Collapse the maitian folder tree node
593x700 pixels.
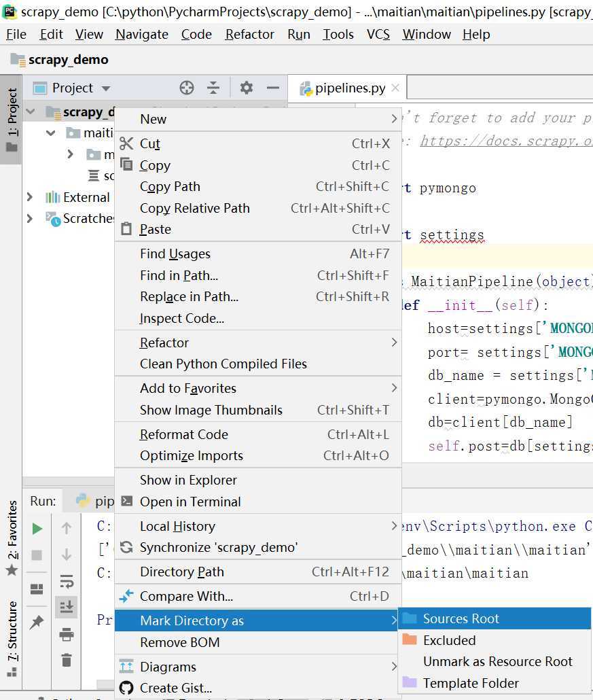pyautogui.click(x=51, y=133)
